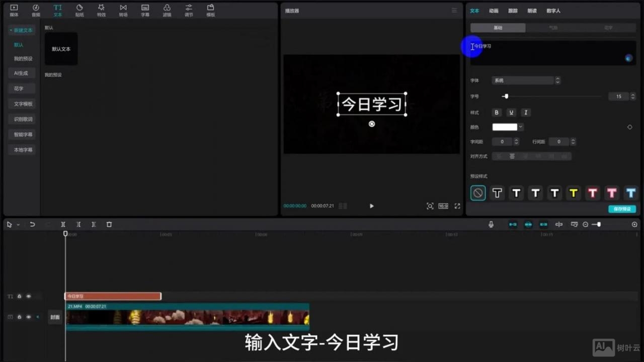Image resolution: width=644 pixels, height=362 pixels.
Task: Open the 转场 (Transitions) panel
Action: 123,11
